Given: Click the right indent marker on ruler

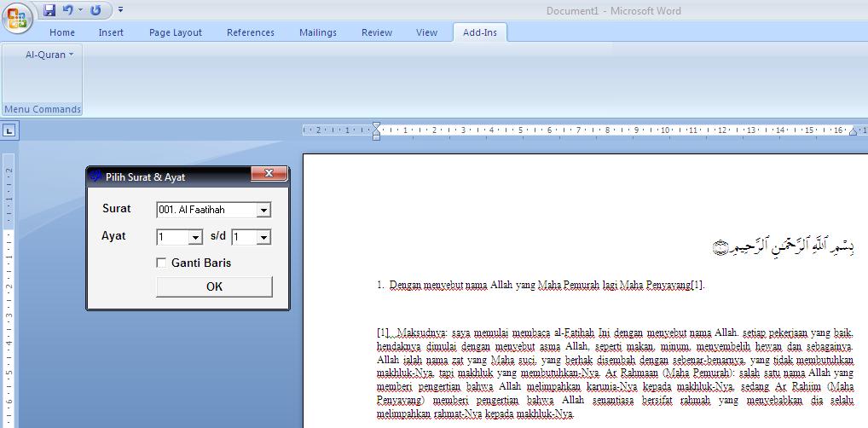Looking at the screenshot, I should [853, 131].
